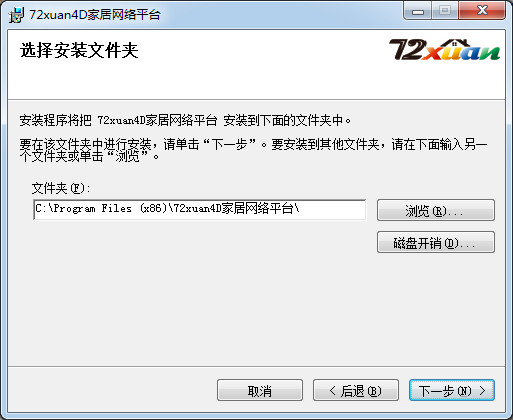Image resolution: width=513 pixels, height=420 pixels.
Task: Open 磁盘开销(D) disk cost dialog
Action: click(x=436, y=242)
